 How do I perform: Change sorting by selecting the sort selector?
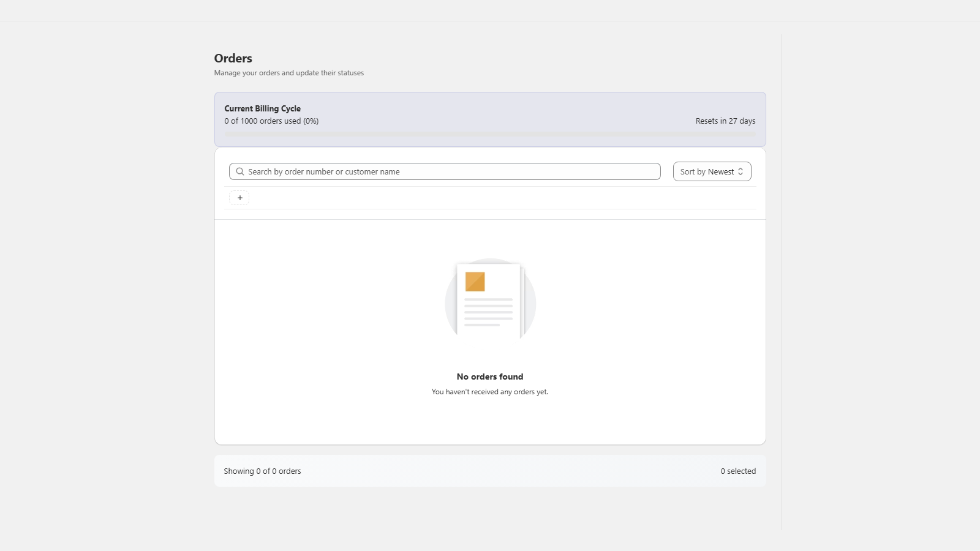pos(712,171)
